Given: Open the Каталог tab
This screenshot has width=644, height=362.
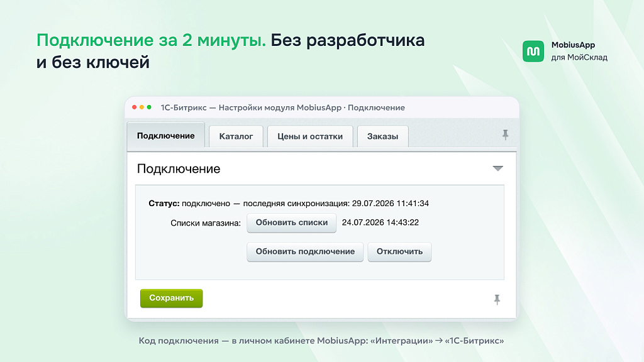Looking at the screenshot, I should click(236, 136).
